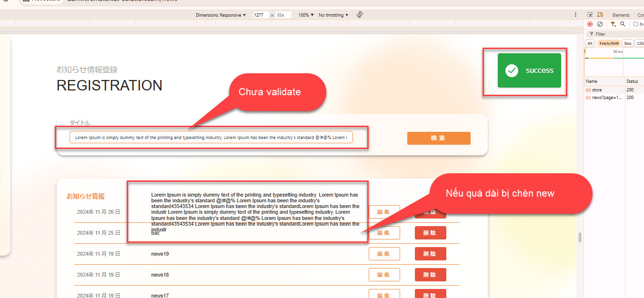Open device toolbar three-dot options menu
The height and width of the screenshot is (298, 644).
(575, 15)
